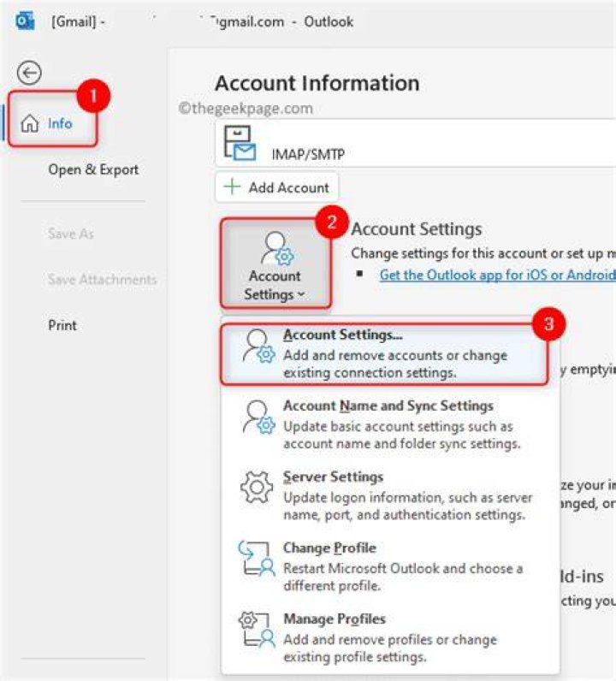Image resolution: width=616 pixels, height=681 pixels.
Task: Choose Manage Profiles from the menu
Action: pos(389,637)
